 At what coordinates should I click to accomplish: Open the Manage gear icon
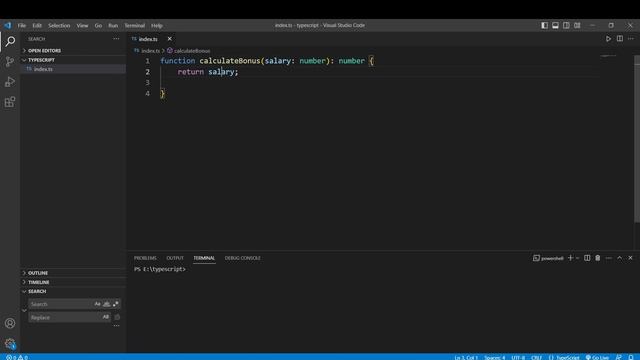pyautogui.click(x=10, y=343)
